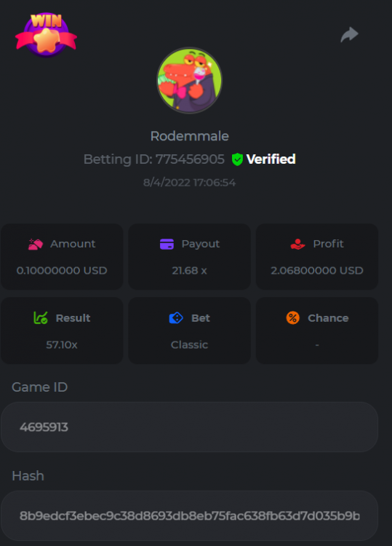The image size is (392, 546).
Task: Click the purple Payout card icon
Action: (167, 244)
